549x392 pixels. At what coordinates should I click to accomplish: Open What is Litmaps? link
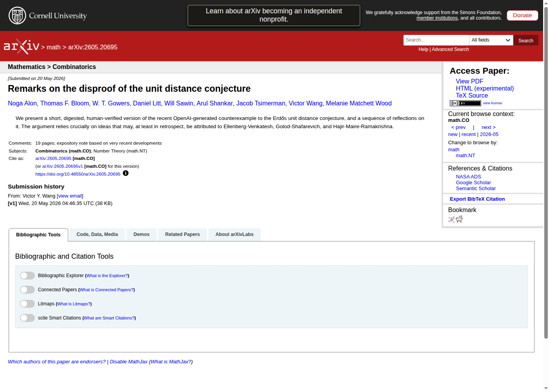74,304
